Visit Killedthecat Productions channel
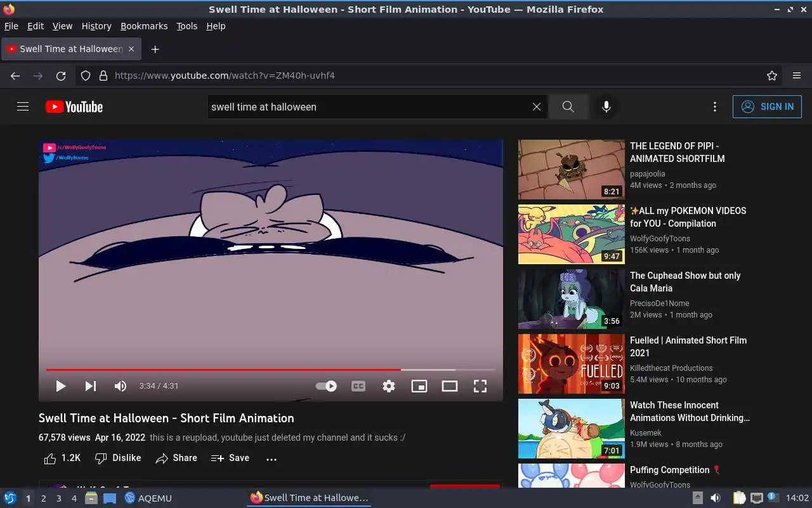 [x=671, y=368]
